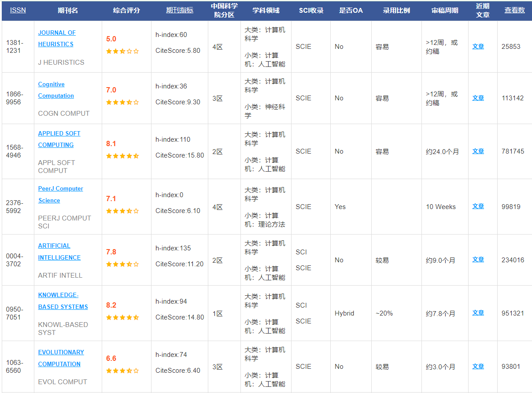Click the ISSN column header link
Image resolution: width=532 pixels, height=393 pixels.
(18, 10)
